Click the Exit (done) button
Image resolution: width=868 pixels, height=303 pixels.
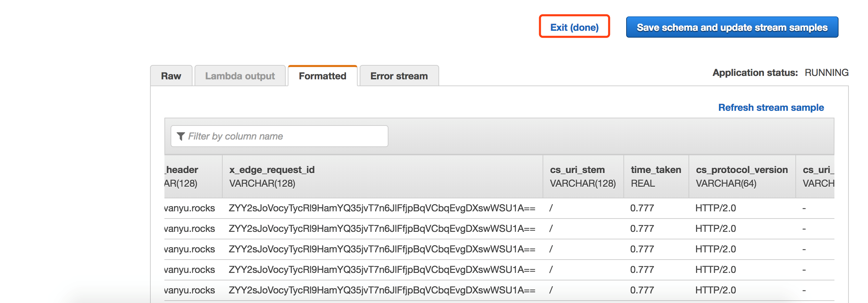click(x=574, y=27)
